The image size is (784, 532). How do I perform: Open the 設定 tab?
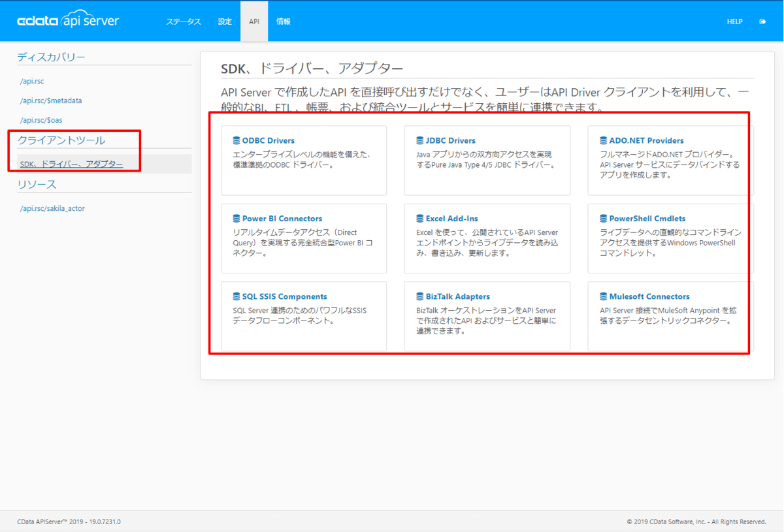coord(225,22)
